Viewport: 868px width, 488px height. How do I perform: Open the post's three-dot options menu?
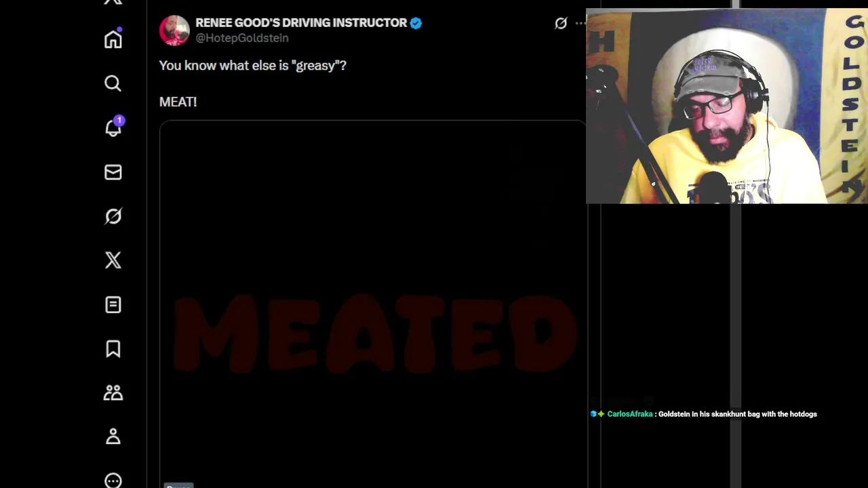coord(580,23)
